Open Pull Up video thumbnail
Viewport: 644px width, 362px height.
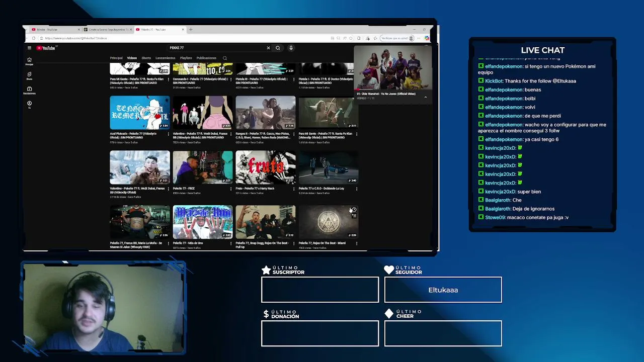[266, 222]
